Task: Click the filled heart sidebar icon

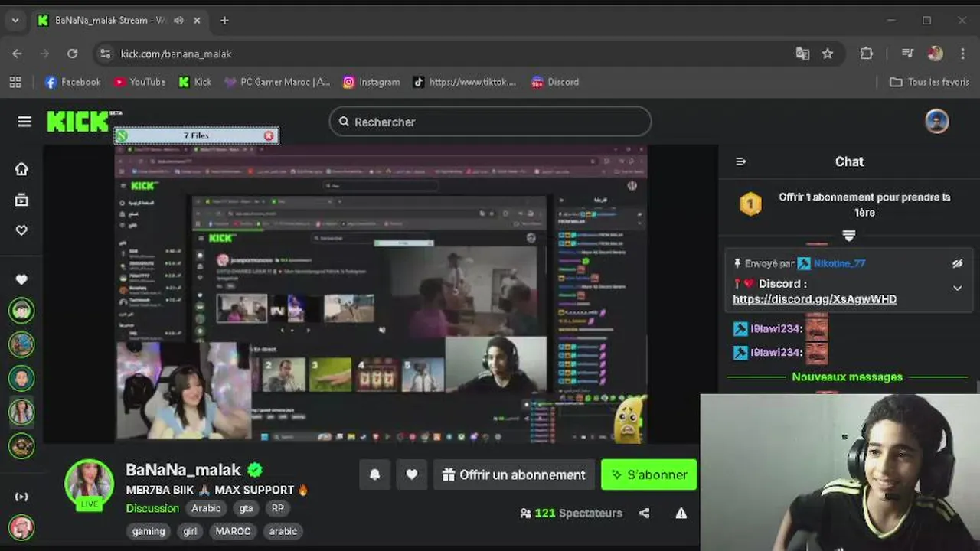Action: tap(21, 279)
